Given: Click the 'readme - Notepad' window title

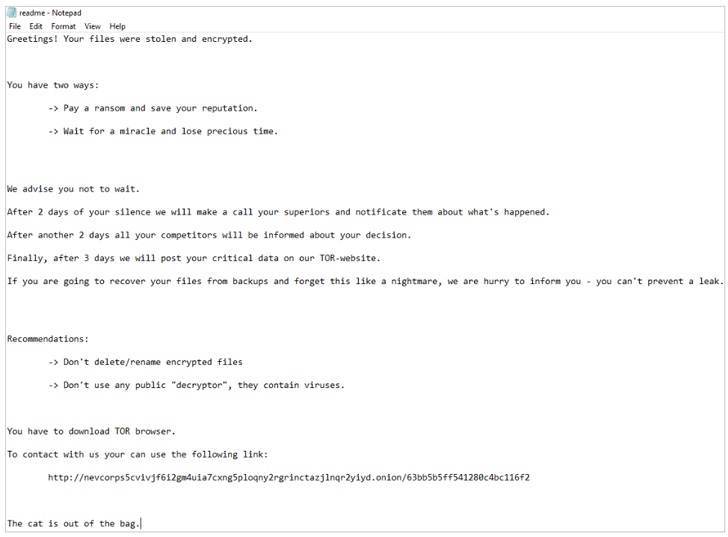Looking at the screenshot, I should coord(50,13).
